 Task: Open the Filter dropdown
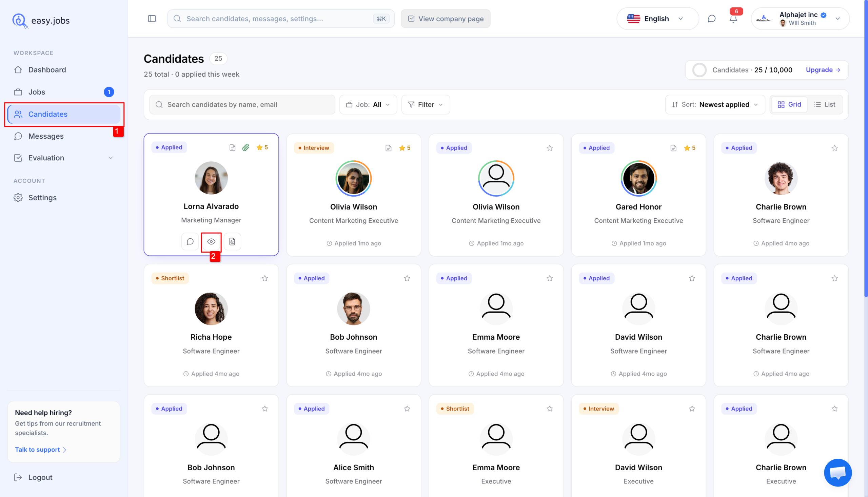pyautogui.click(x=426, y=104)
